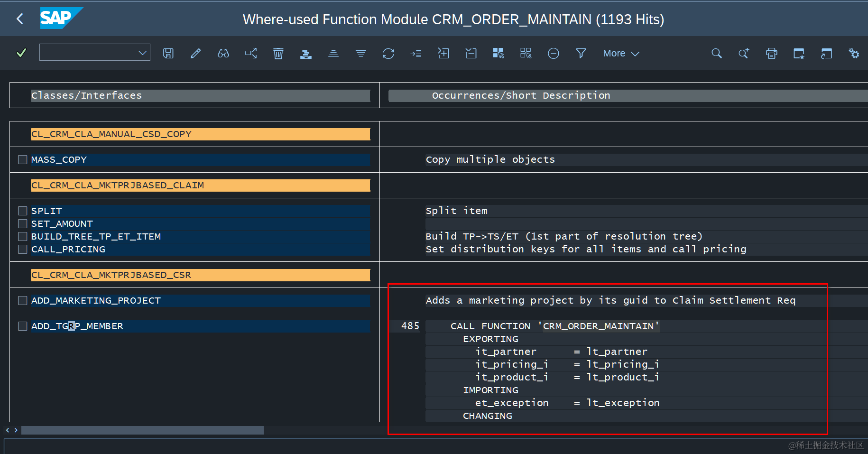This screenshot has height=454, width=868.
Task: Select class CL_CRM_CLA_MKTPRJBASED_CLAIM
Action: 200,185
